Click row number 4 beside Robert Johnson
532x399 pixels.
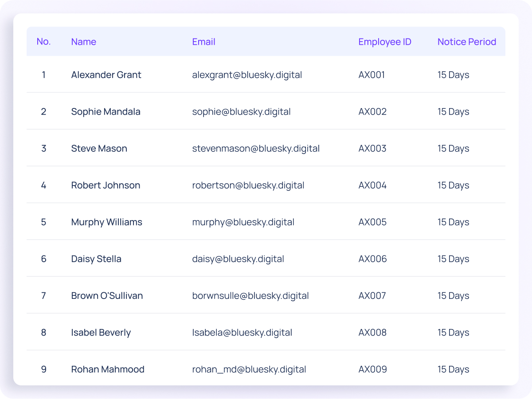pos(43,185)
